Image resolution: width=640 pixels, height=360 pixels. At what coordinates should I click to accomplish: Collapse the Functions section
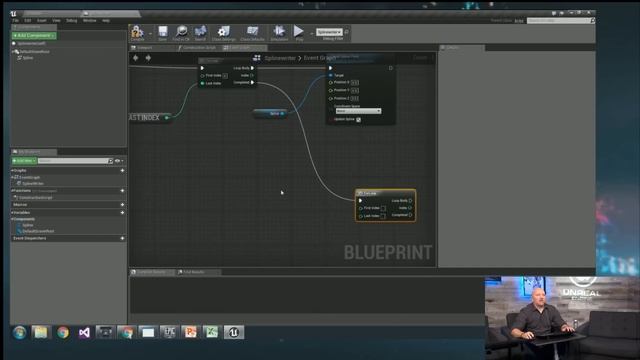pyautogui.click(x=12, y=191)
